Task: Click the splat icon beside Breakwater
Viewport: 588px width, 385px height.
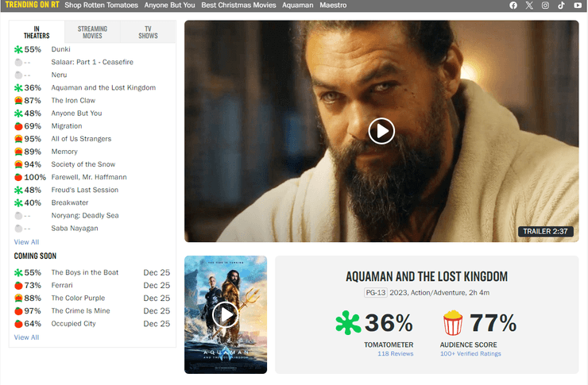Action: pos(18,202)
